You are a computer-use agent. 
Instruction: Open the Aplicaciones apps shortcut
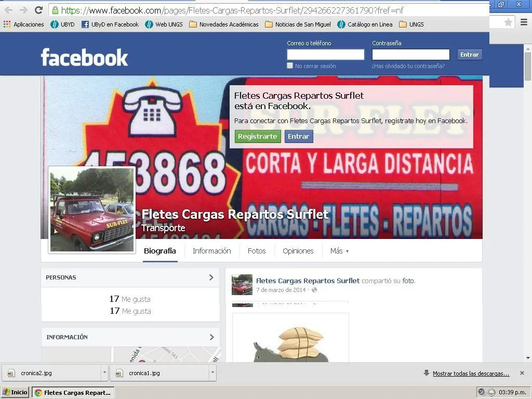(x=24, y=24)
